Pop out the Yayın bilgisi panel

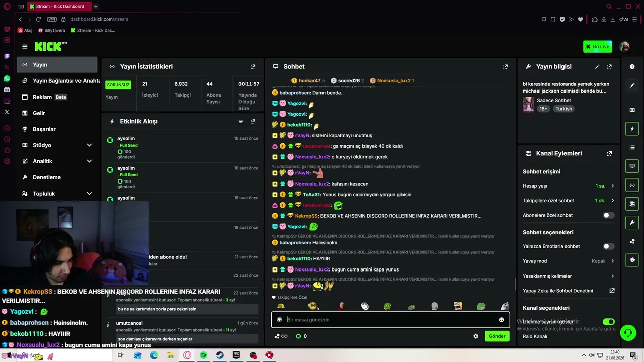[609, 66]
